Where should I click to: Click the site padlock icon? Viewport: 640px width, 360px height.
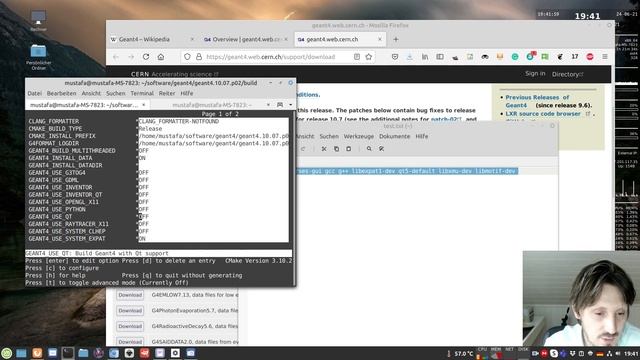(199, 57)
